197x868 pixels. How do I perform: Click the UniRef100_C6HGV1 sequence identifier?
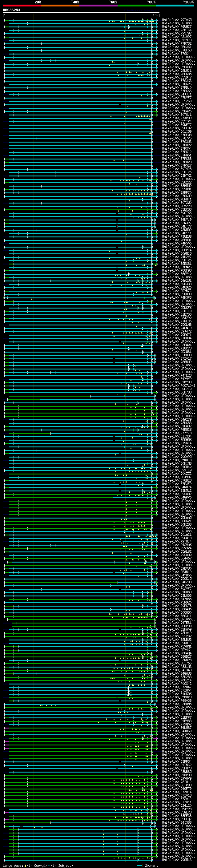tap(177, 521)
